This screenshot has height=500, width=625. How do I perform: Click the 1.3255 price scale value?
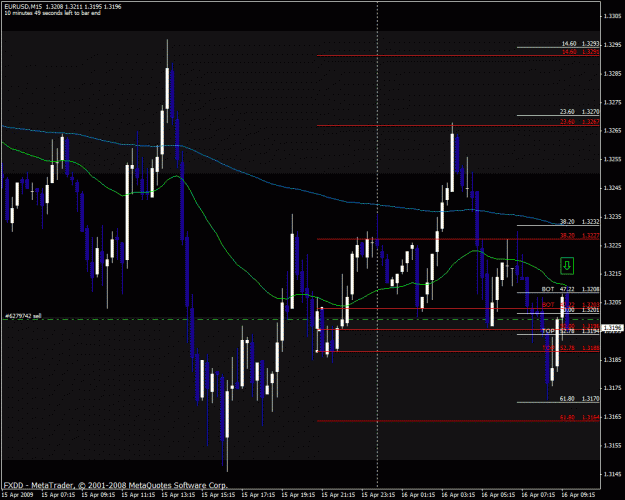pos(612,159)
